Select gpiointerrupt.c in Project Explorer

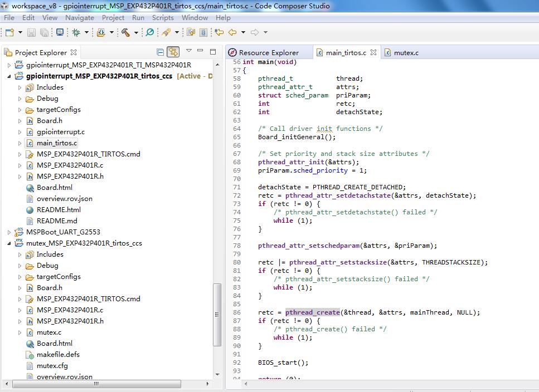(x=61, y=132)
